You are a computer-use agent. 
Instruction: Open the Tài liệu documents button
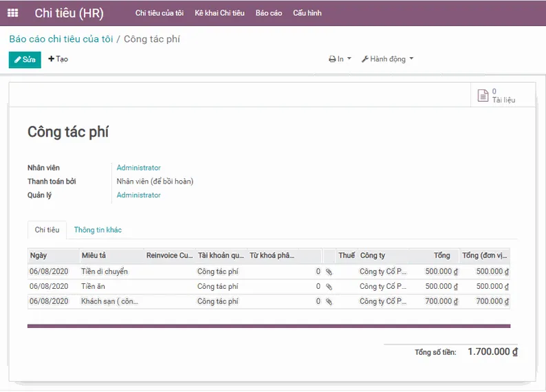click(x=503, y=96)
